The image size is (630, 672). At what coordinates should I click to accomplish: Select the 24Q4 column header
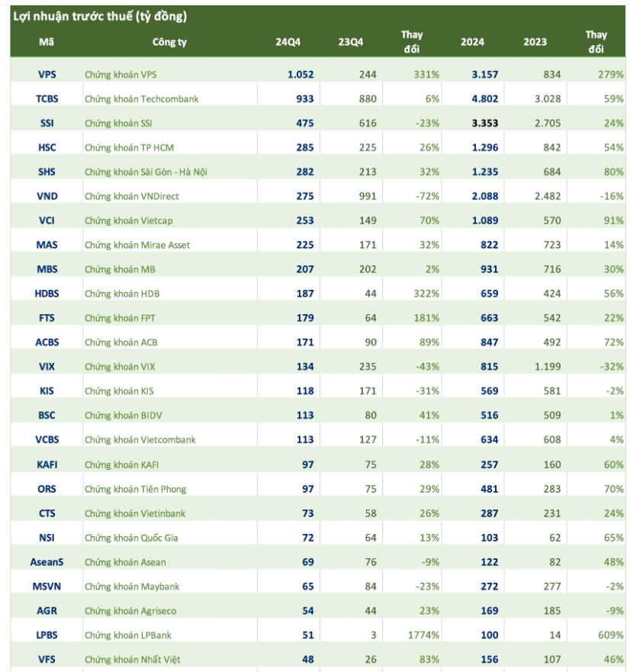point(288,42)
